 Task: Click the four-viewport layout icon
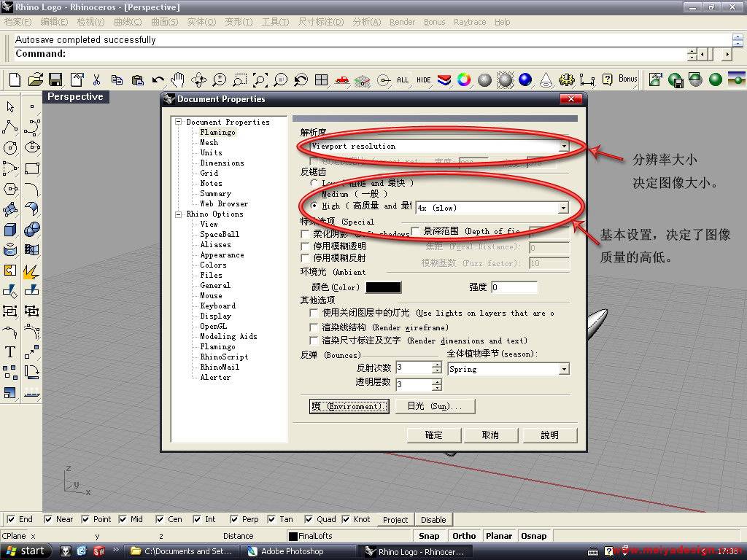pyautogui.click(x=322, y=79)
